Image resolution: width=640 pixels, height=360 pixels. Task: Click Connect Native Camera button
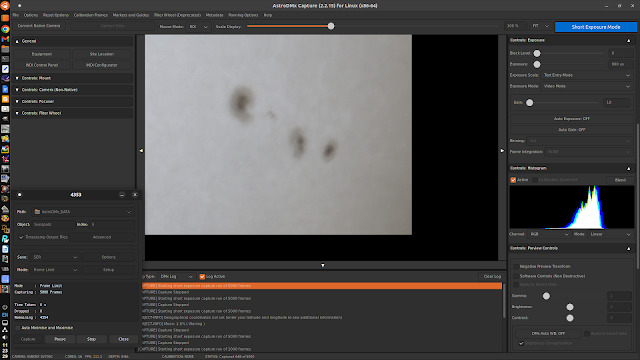click(x=39, y=26)
